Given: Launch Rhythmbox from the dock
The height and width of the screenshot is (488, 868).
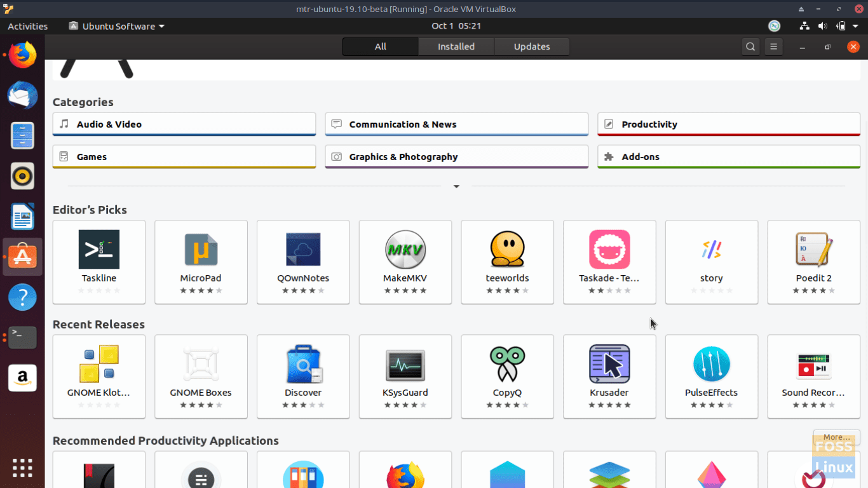Looking at the screenshot, I should click(22, 176).
